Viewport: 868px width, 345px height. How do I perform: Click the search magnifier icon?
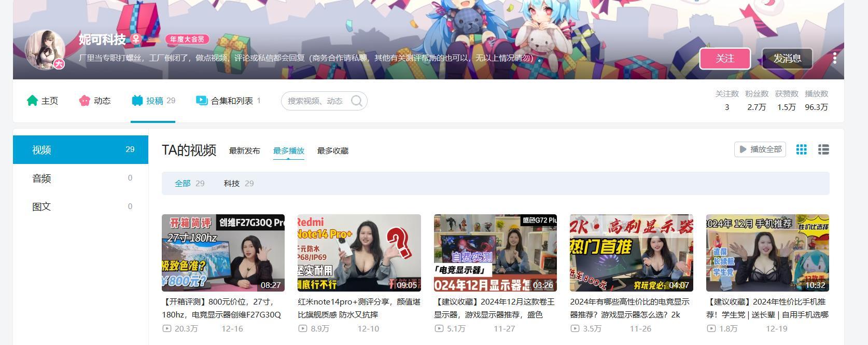coord(357,101)
